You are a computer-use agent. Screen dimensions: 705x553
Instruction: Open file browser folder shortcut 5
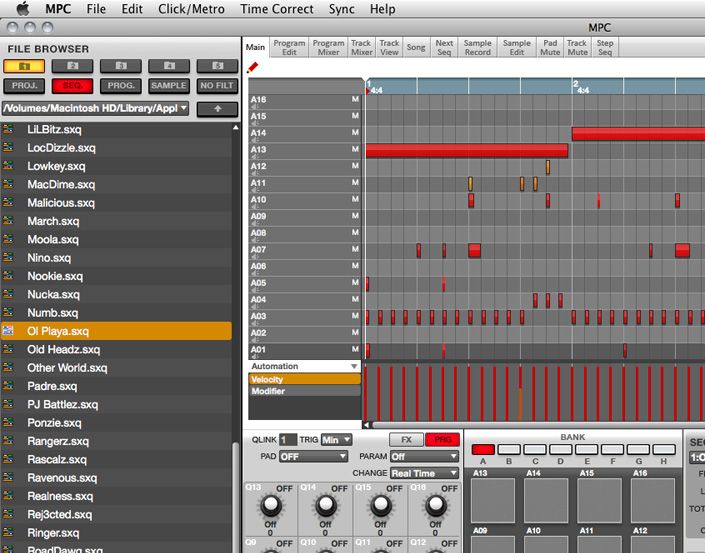click(217, 66)
